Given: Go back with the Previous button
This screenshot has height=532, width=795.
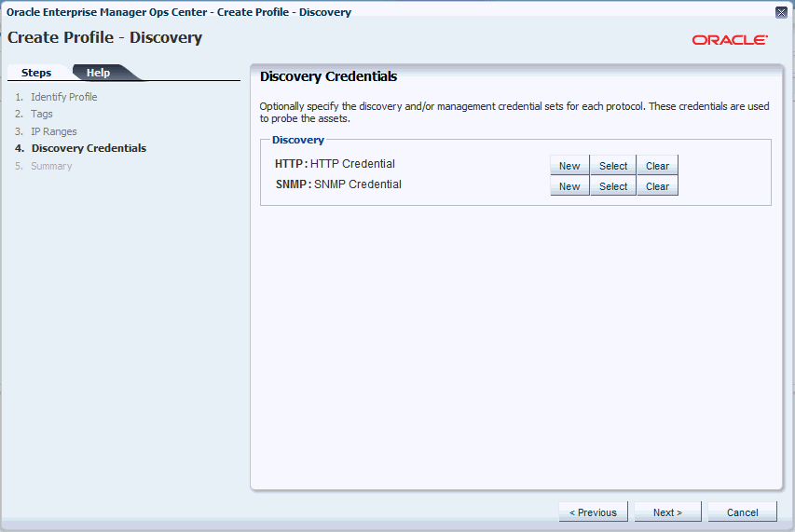Looking at the screenshot, I should [x=593, y=512].
